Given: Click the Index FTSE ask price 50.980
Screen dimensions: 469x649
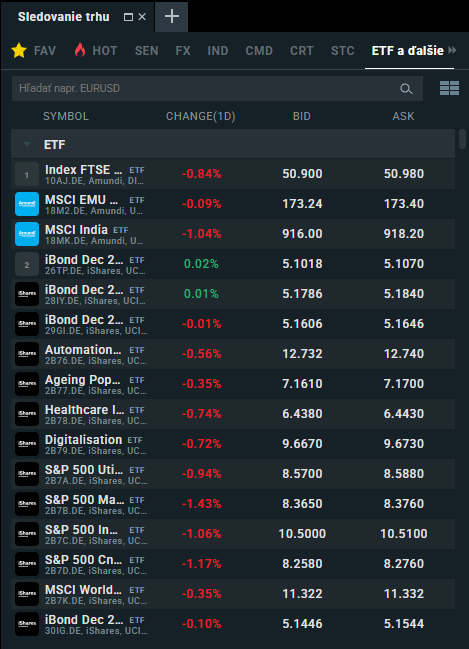Looking at the screenshot, I should coord(404,174).
